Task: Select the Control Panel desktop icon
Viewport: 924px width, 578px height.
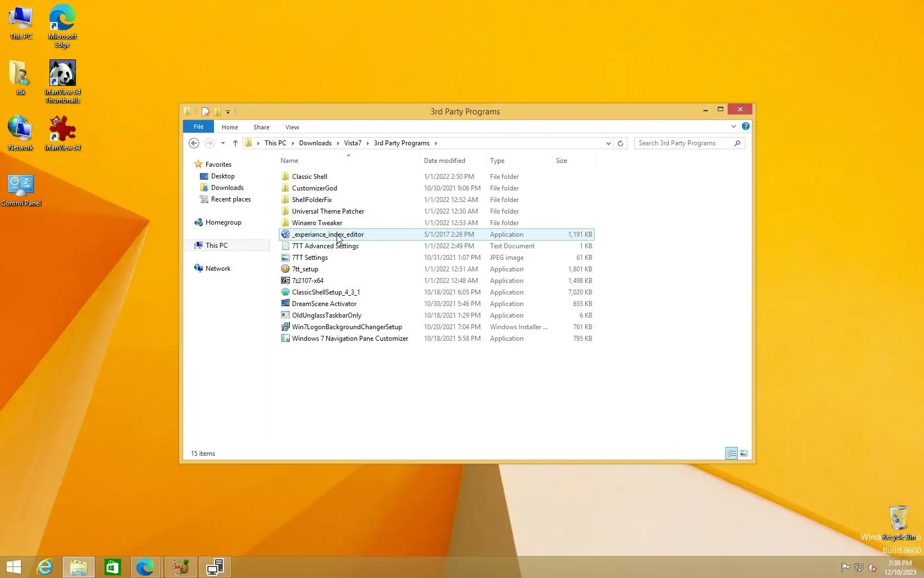Action: click(21, 190)
